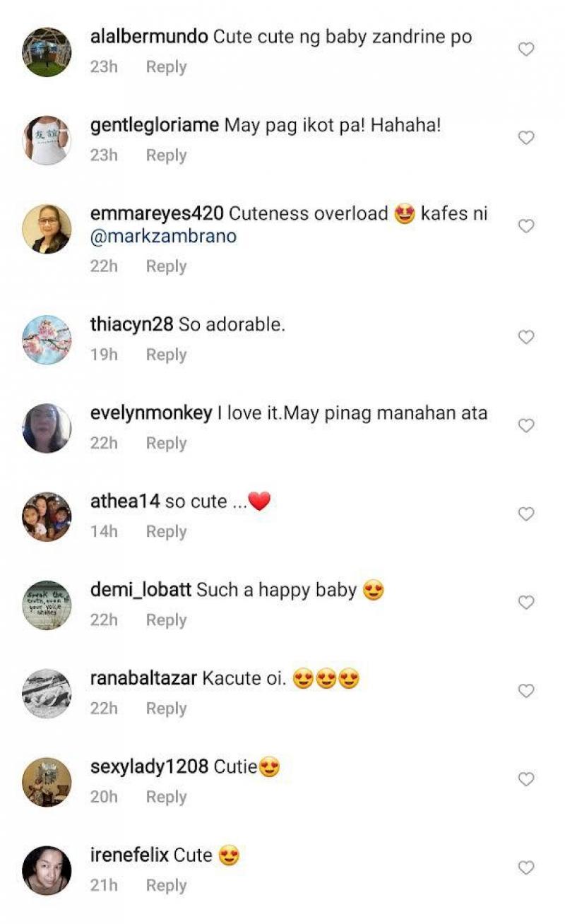Like evelynmonkey's comment using the heart icon
This screenshot has height=924, width=565.
click(526, 426)
